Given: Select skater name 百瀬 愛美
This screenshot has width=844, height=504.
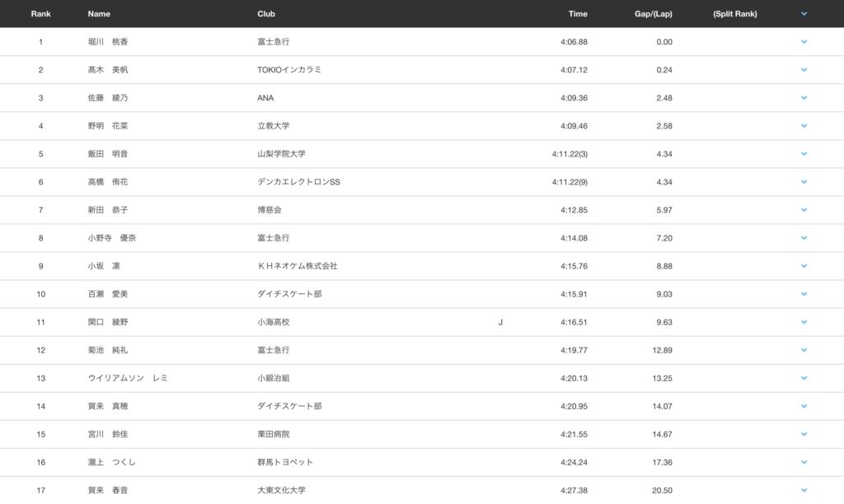Looking at the screenshot, I should (x=107, y=294).
